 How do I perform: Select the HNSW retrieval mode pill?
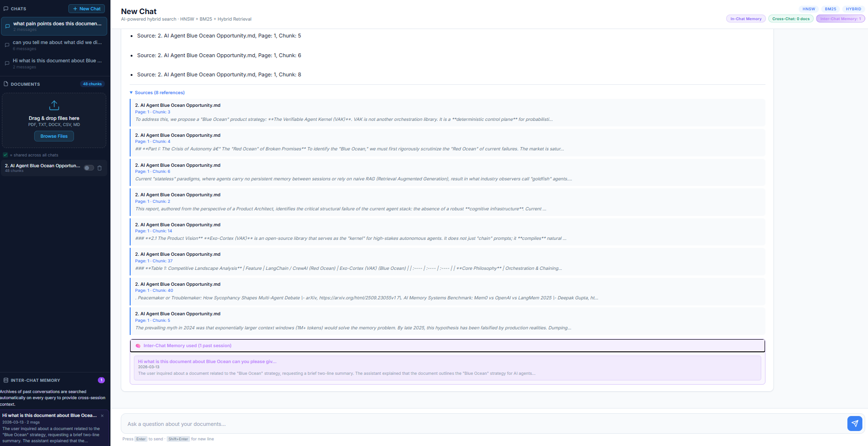tap(809, 9)
